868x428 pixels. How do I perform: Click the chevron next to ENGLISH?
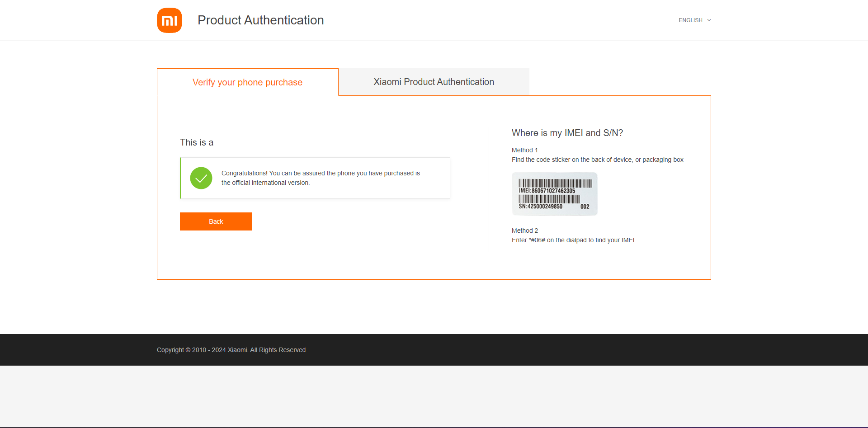[x=709, y=20]
